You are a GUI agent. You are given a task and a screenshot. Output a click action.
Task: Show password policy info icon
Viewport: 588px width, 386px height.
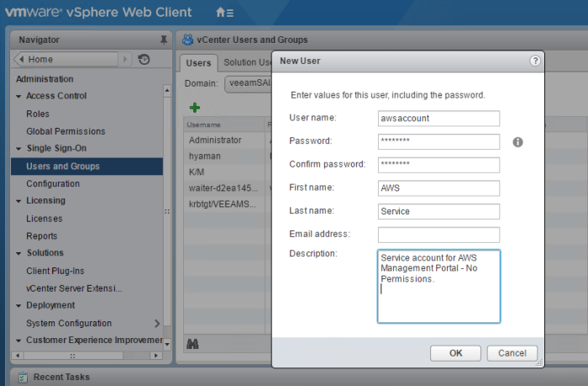pyautogui.click(x=517, y=142)
